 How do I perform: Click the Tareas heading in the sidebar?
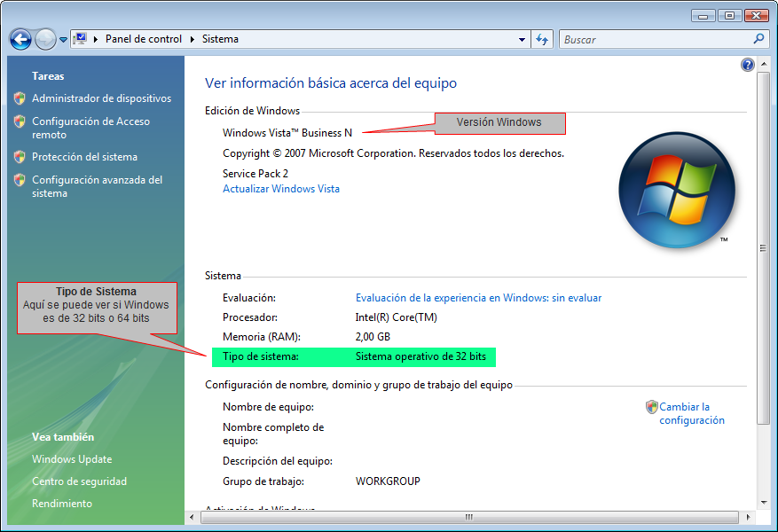pyautogui.click(x=48, y=76)
